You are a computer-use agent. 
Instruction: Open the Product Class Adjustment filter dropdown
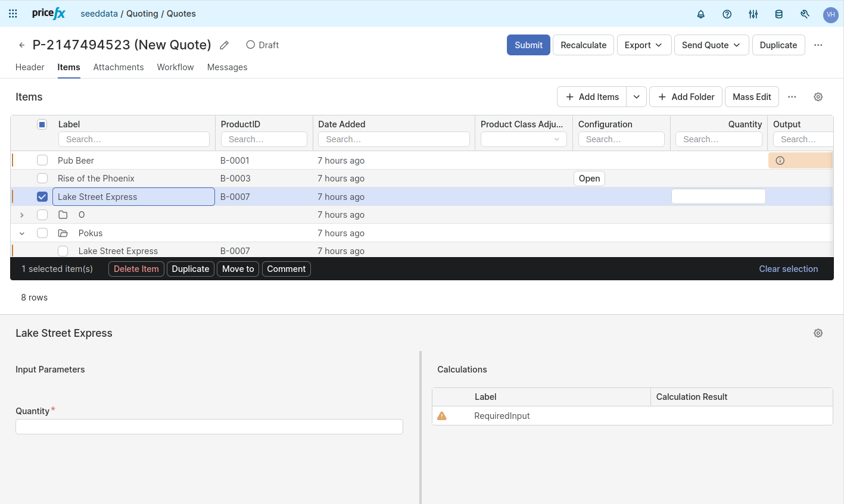[x=524, y=139]
